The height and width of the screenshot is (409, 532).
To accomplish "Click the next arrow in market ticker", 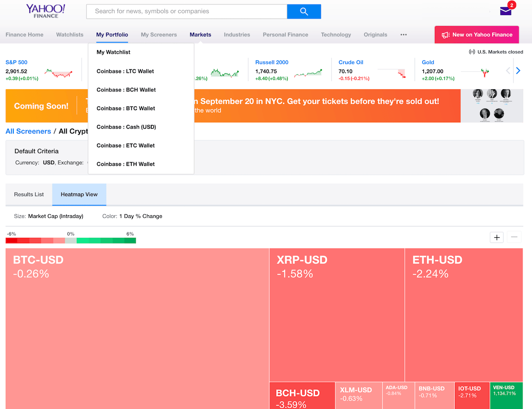I will tap(518, 71).
